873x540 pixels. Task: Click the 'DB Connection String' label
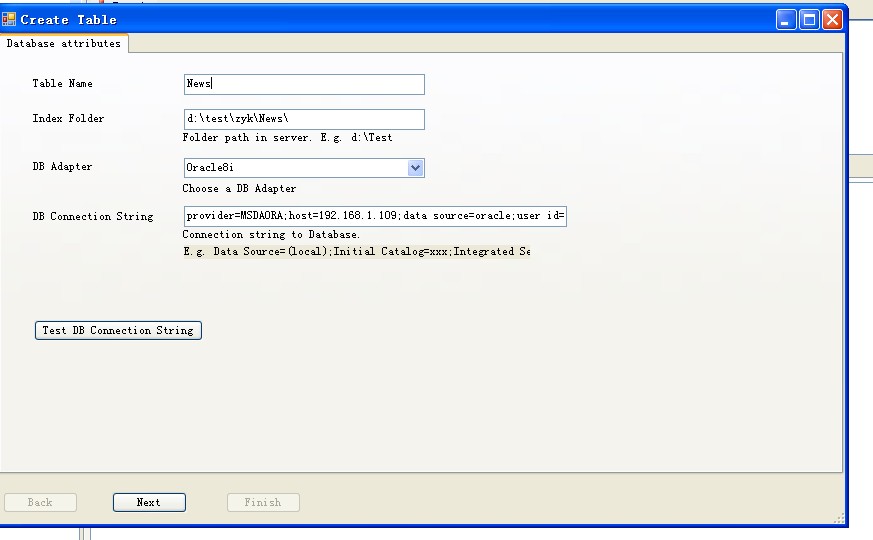tap(92, 216)
